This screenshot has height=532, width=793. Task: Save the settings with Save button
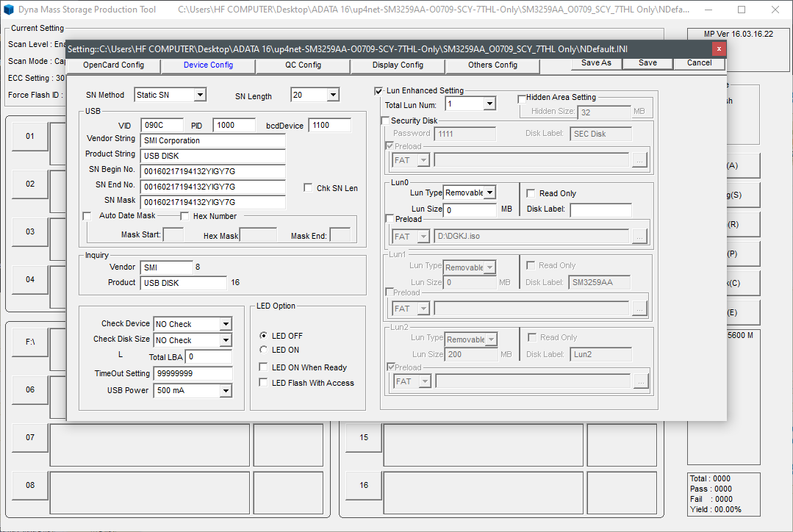[x=648, y=62]
